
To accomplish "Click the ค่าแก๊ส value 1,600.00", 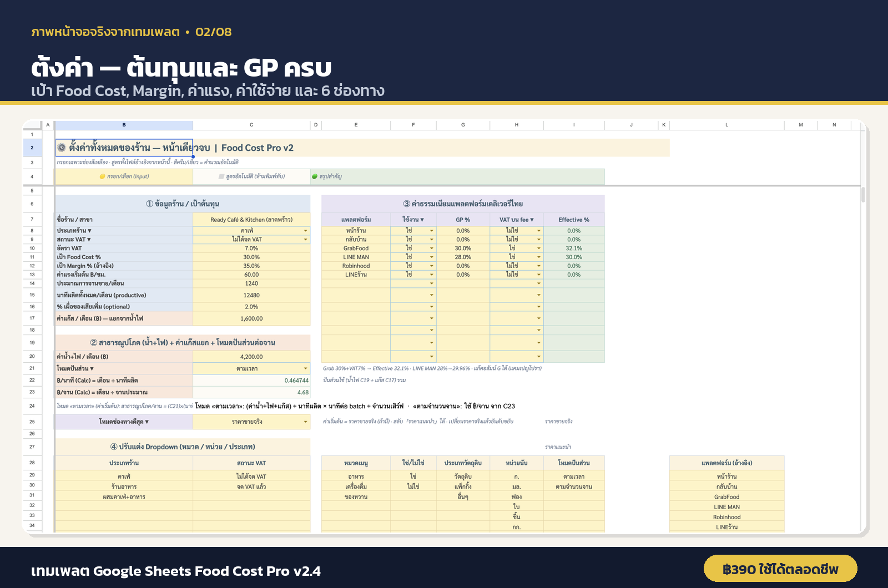I will tap(251, 318).
